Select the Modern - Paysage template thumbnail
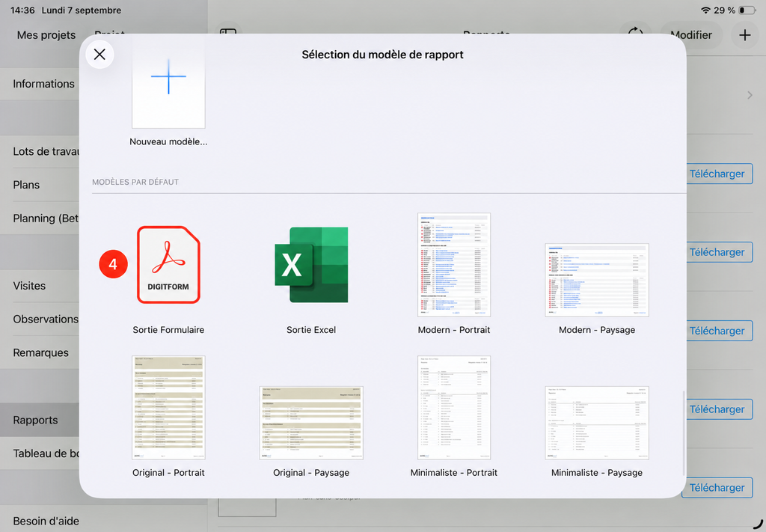766x532 pixels. pyautogui.click(x=597, y=280)
